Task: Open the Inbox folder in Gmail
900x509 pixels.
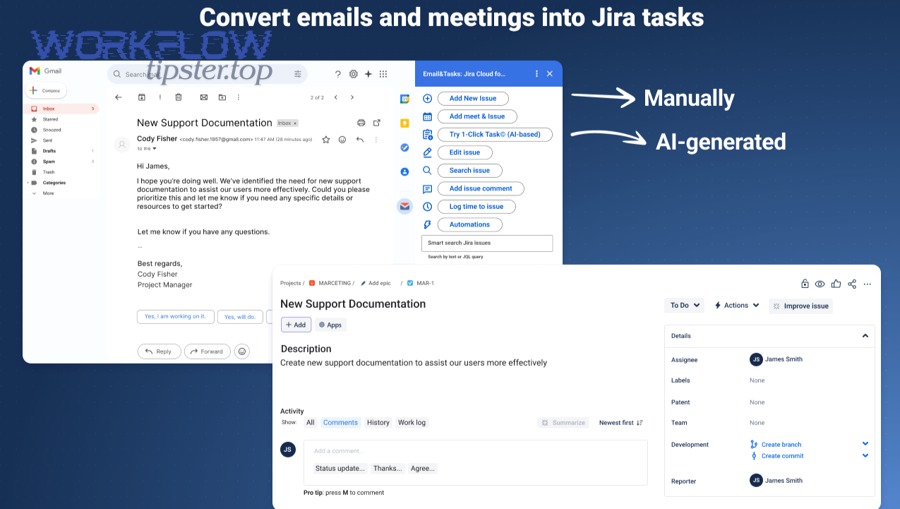Action: (49, 108)
